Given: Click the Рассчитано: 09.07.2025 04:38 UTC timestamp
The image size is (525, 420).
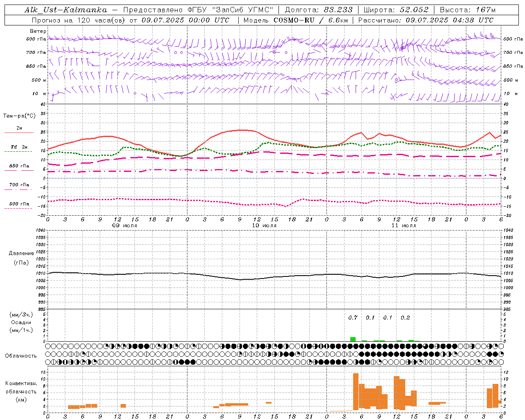Looking at the screenshot, I should [x=426, y=20].
